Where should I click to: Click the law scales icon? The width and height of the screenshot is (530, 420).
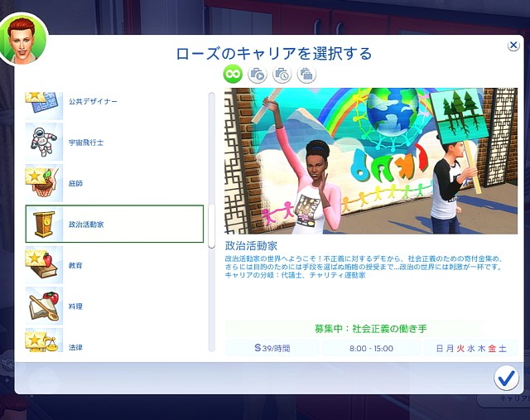pos(44,340)
